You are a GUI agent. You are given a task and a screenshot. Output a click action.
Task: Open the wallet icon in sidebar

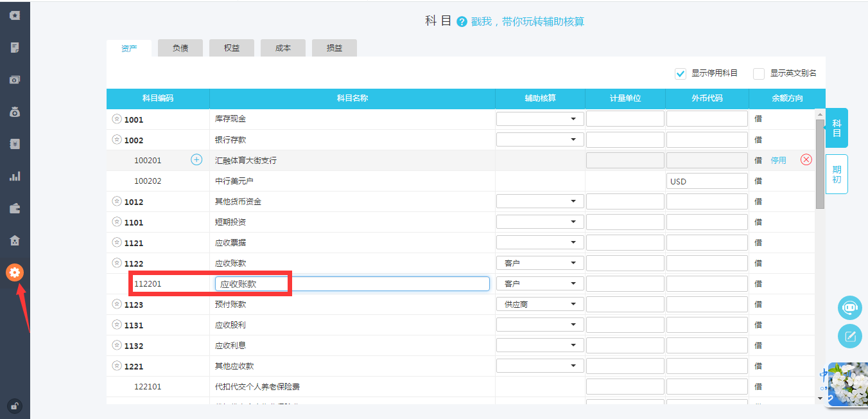(x=15, y=208)
